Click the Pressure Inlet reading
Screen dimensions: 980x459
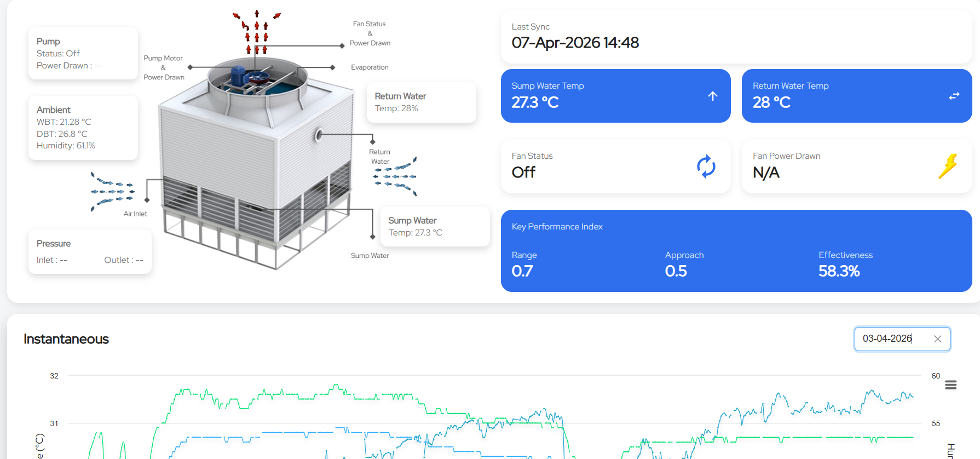(x=52, y=260)
